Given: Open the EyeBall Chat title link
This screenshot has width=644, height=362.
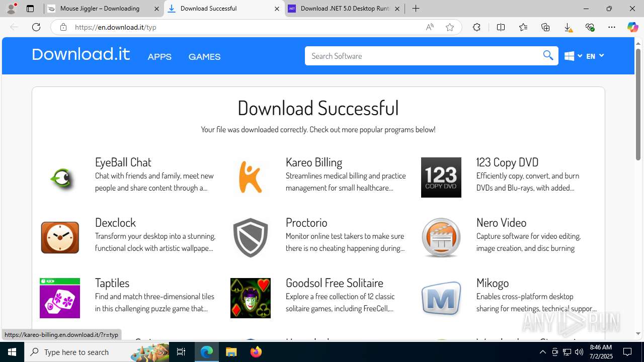Looking at the screenshot, I should point(123,162).
